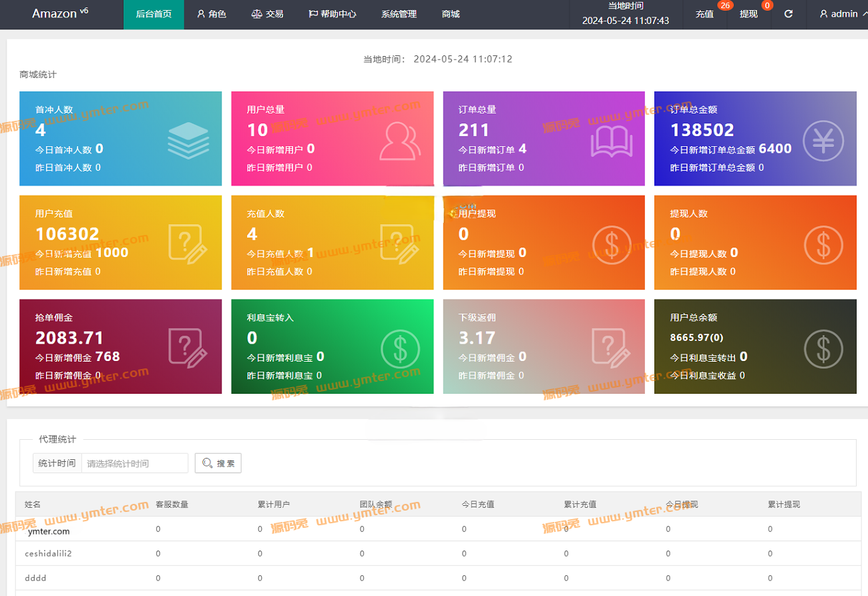Open the 系统管理 menu

(x=399, y=14)
